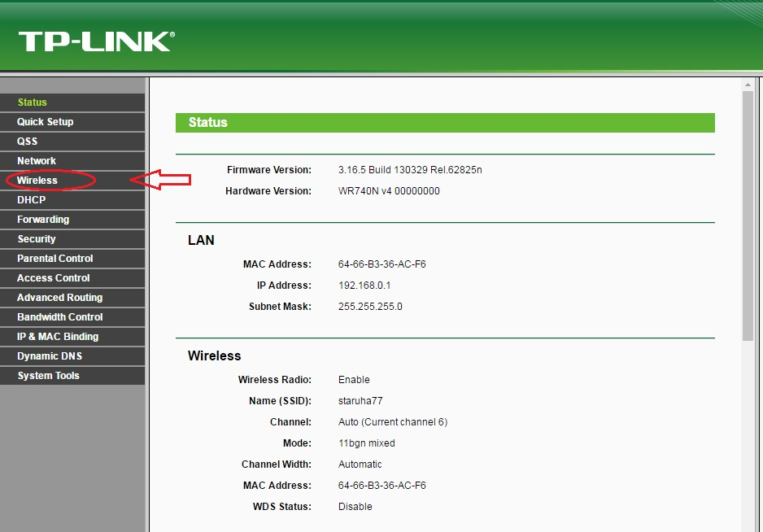Click the Channel Width label
This screenshot has width=763, height=532.
pyautogui.click(x=277, y=464)
